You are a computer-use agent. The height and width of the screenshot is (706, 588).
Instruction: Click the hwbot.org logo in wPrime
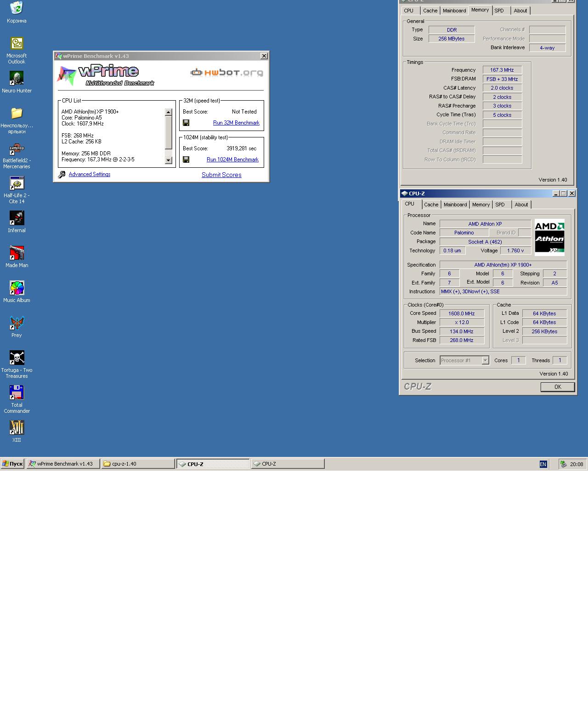226,73
